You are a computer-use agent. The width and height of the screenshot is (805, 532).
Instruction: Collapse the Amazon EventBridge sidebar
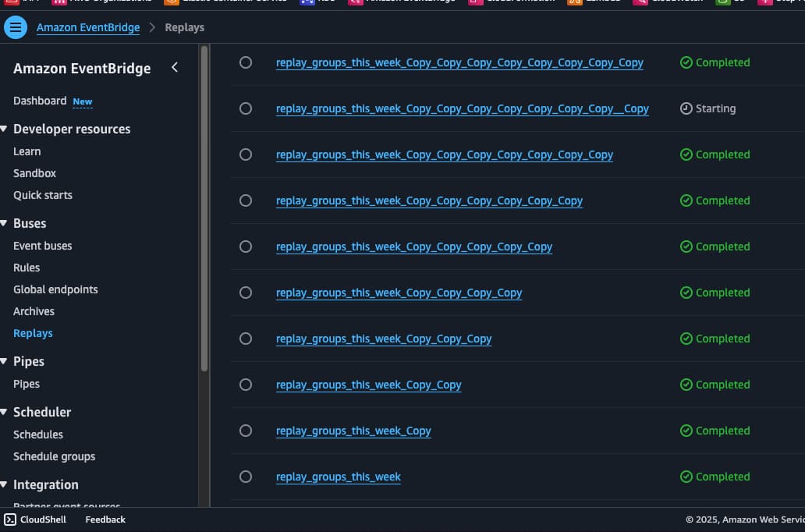pyautogui.click(x=175, y=67)
